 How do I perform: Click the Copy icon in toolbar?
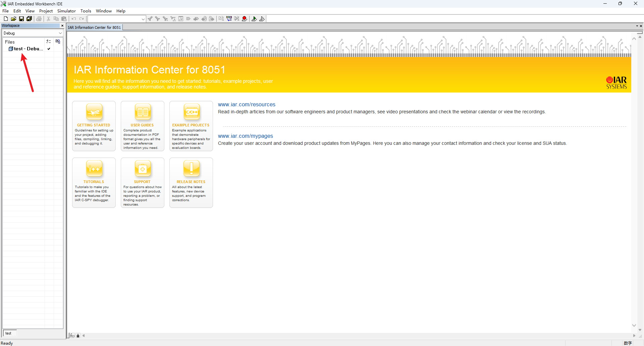56,19
